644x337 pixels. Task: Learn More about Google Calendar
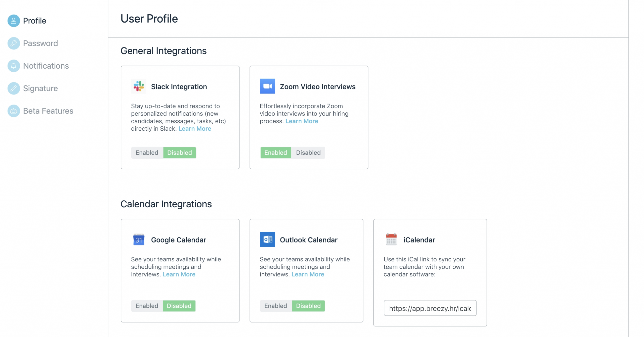tap(179, 274)
